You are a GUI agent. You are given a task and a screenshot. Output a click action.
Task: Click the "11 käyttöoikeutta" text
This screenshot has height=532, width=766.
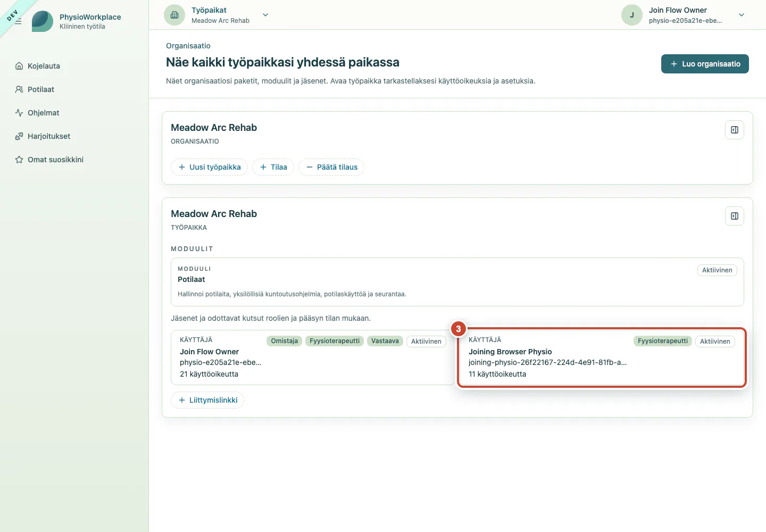[497, 374]
